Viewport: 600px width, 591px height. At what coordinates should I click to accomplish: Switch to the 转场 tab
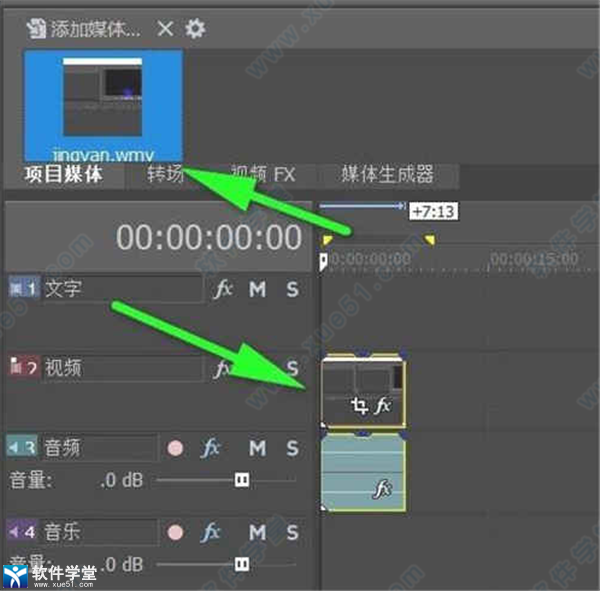[x=165, y=175]
